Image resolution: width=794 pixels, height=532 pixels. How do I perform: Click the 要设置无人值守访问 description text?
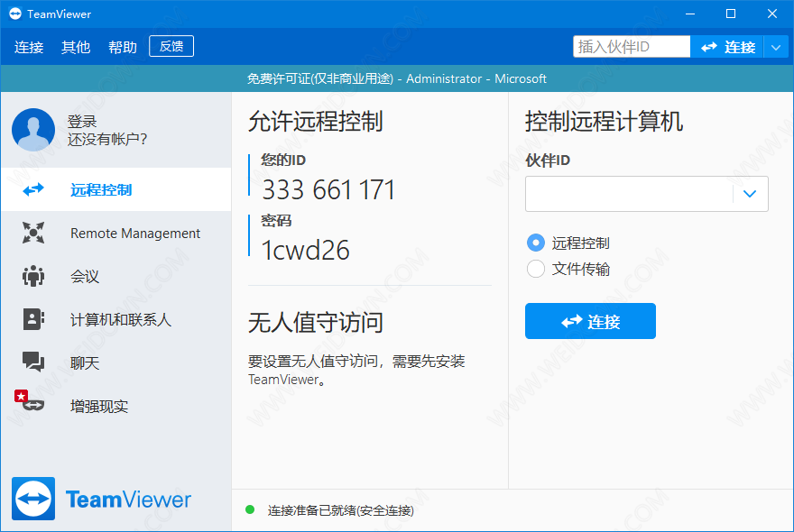(x=356, y=370)
